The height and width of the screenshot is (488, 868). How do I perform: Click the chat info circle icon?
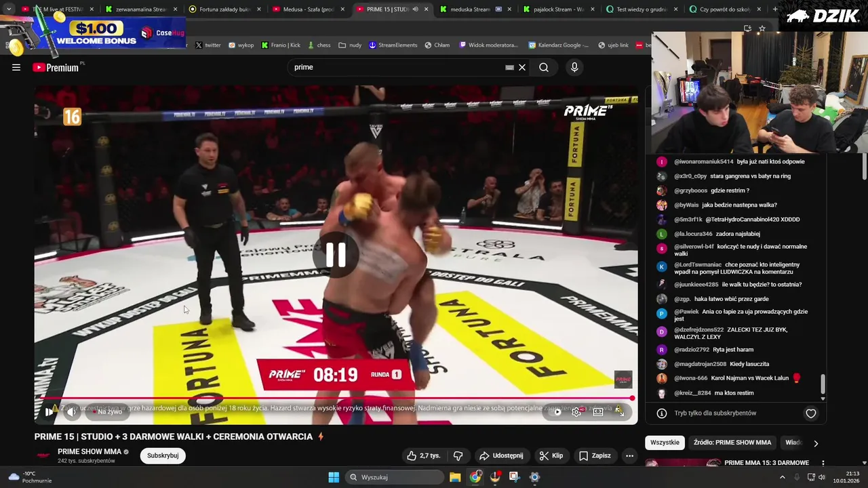[661, 413]
